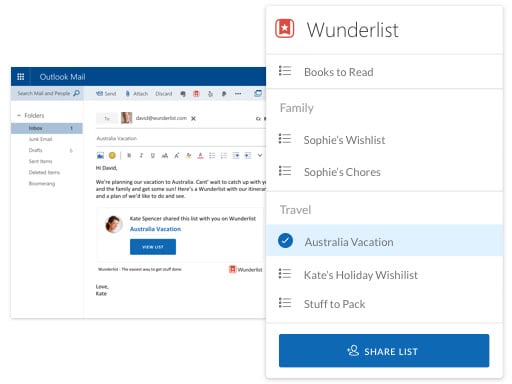The height and width of the screenshot is (384, 512).
Task: Pick the red font color
Action: click(x=200, y=155)
